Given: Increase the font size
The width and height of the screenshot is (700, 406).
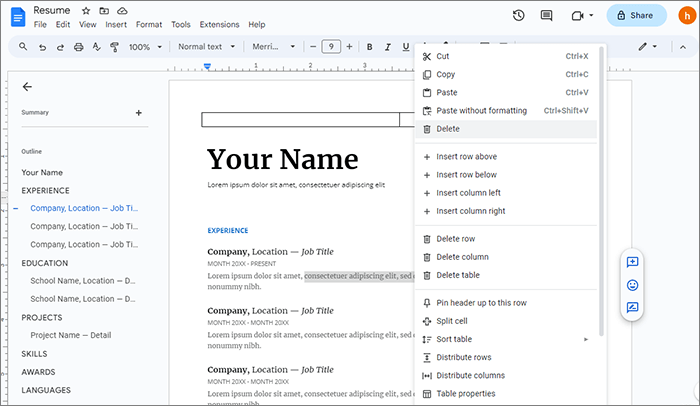Looking at the screenshot, I should (349, 46).
